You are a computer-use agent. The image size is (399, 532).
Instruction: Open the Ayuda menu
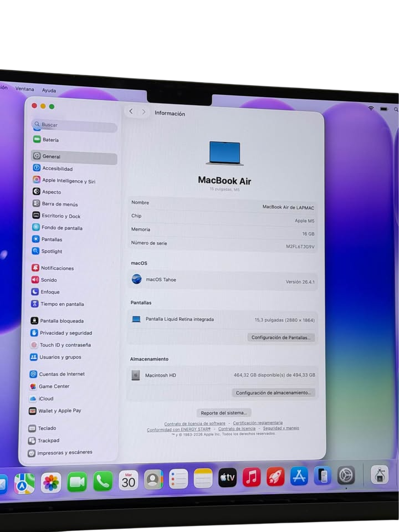click(49, 90)
